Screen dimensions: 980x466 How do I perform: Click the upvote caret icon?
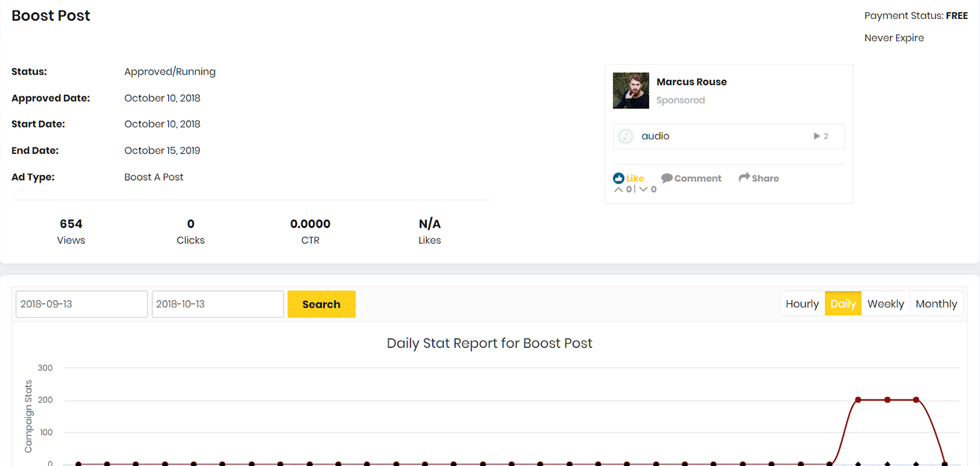point(618,189)
